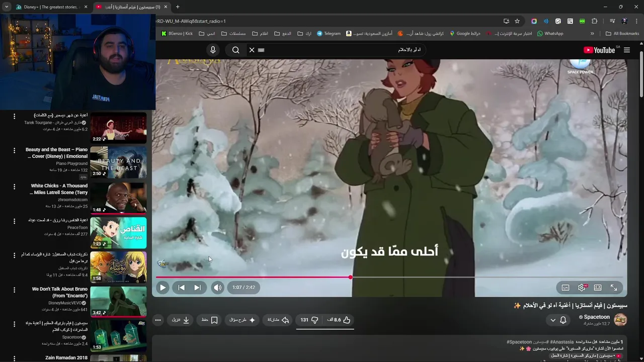This screenshot has height=362, width=644.
Task: Download video with the تنزيل button
Action: click(x=181, y=320)
